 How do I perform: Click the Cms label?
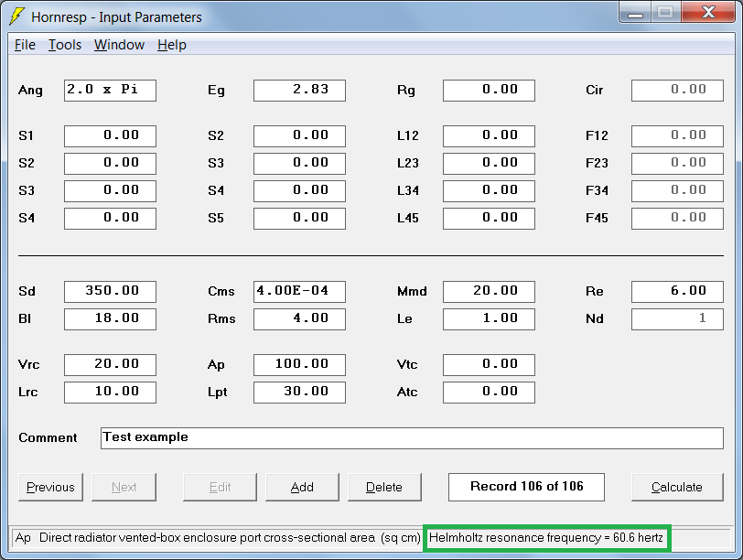(x=221, y=291)
